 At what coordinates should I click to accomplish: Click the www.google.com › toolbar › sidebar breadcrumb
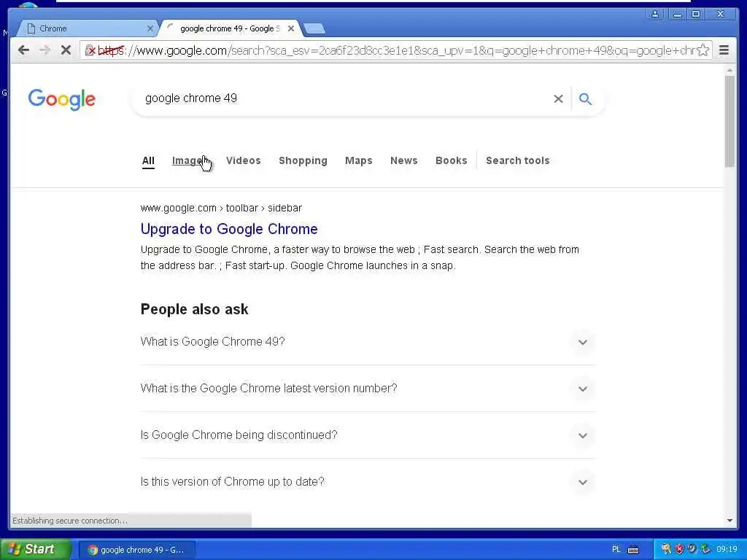(x=221, y=208)
